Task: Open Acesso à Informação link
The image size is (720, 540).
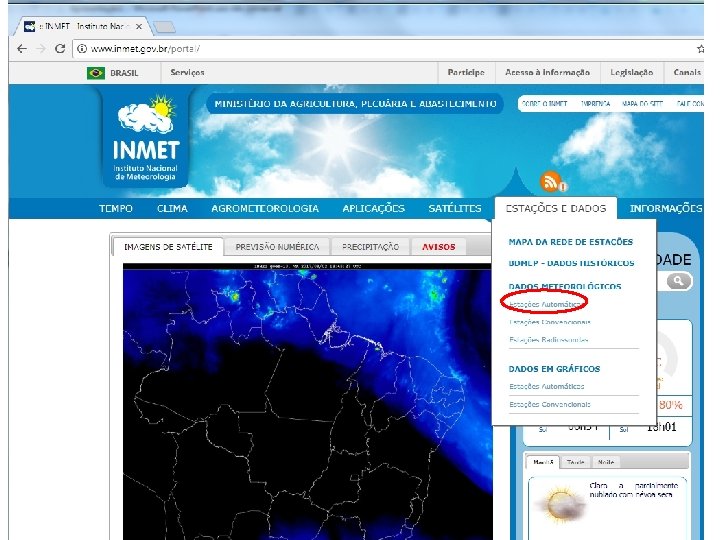Action: pos(547,73)
